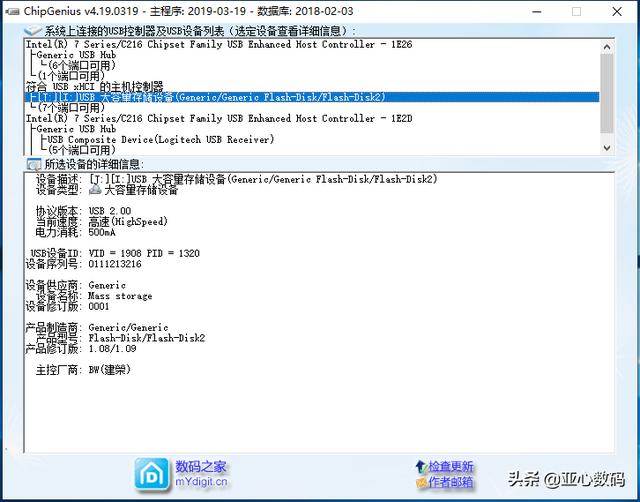The width and height of the screenshot is (640, 502).
Task: Click the 协议版本 USB 2.00 value
Action: click(x=110, y=211)
